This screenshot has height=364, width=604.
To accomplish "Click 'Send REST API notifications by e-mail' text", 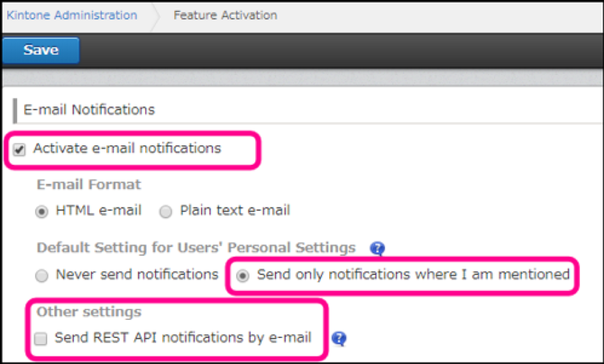I will [183, 338].
